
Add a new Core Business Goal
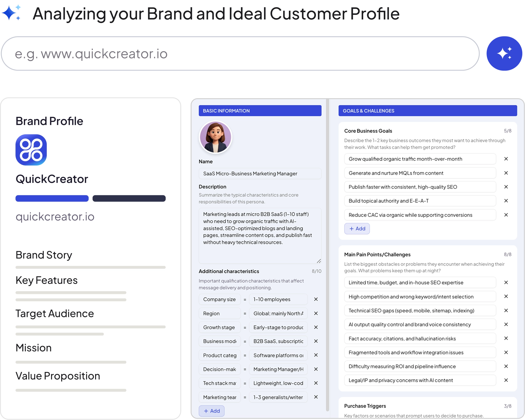357,229
